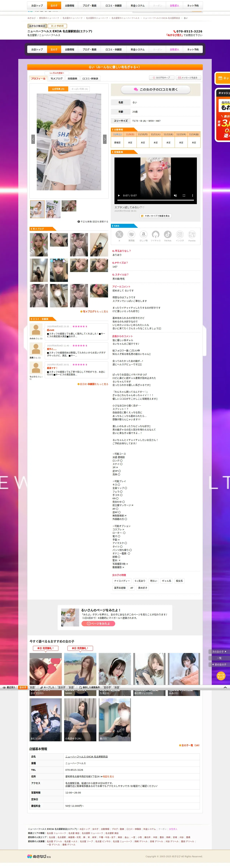Switch to the 投稿動画 tab
The height and width of the screenshot is (868, 230).
click(72, 78)
